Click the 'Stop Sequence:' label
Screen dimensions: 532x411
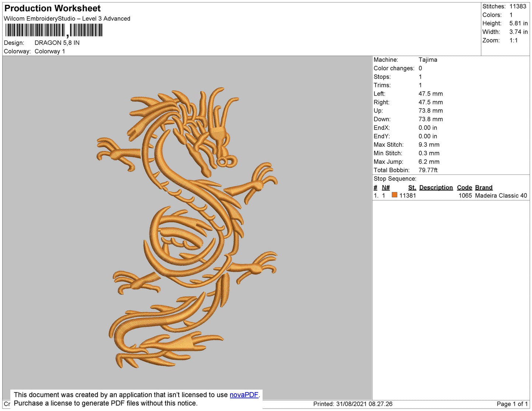pyautogui.click(x=395, y=179)
